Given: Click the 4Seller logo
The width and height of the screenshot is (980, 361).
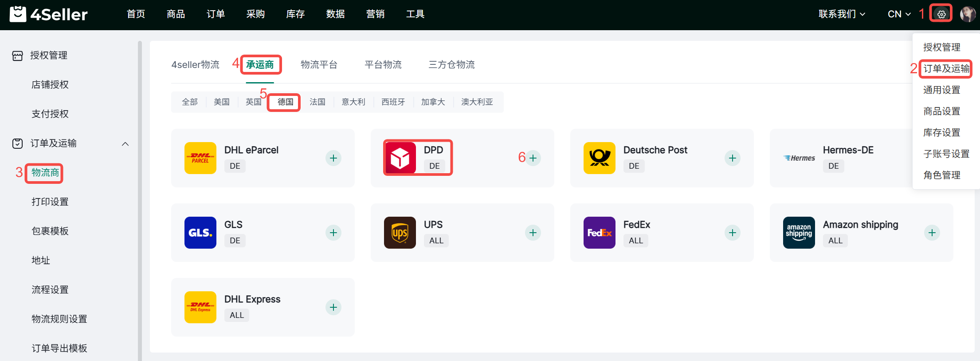Looking at the screenshot, I should (49, 14).
